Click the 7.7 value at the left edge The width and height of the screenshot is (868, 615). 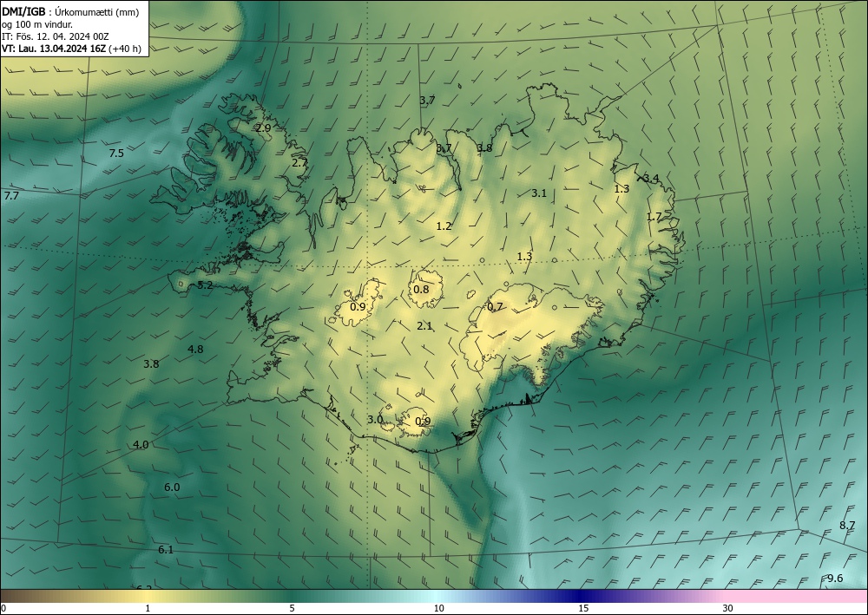click(x=11, y=196)
